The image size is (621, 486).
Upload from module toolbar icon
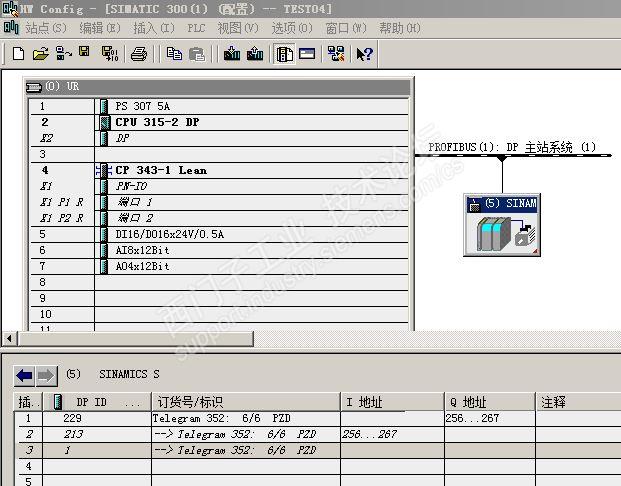[x=255, y=53]
